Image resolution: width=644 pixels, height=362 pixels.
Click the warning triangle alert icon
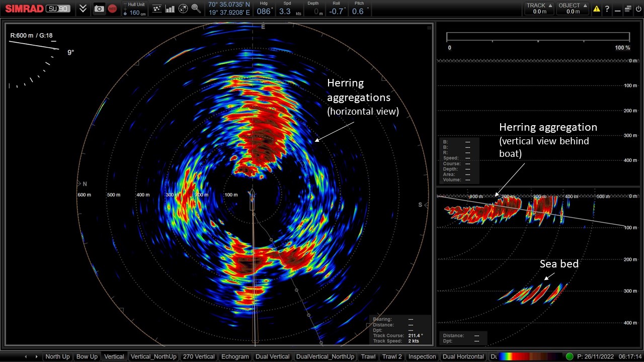point(596,9)
